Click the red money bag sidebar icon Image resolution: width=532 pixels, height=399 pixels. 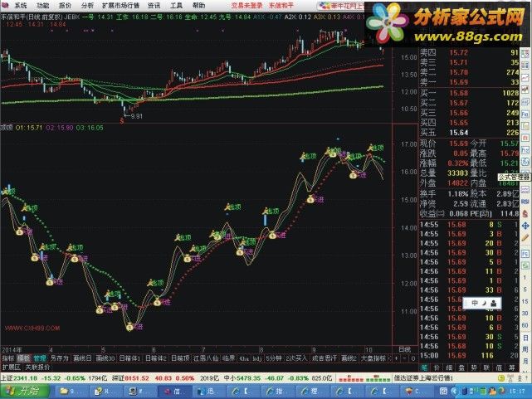(525, 213)
